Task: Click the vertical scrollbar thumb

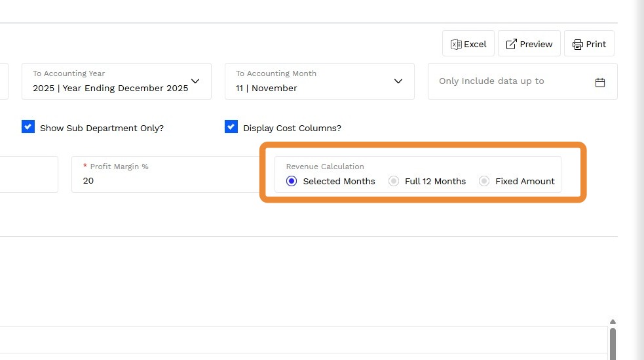Action: (613, 344)
